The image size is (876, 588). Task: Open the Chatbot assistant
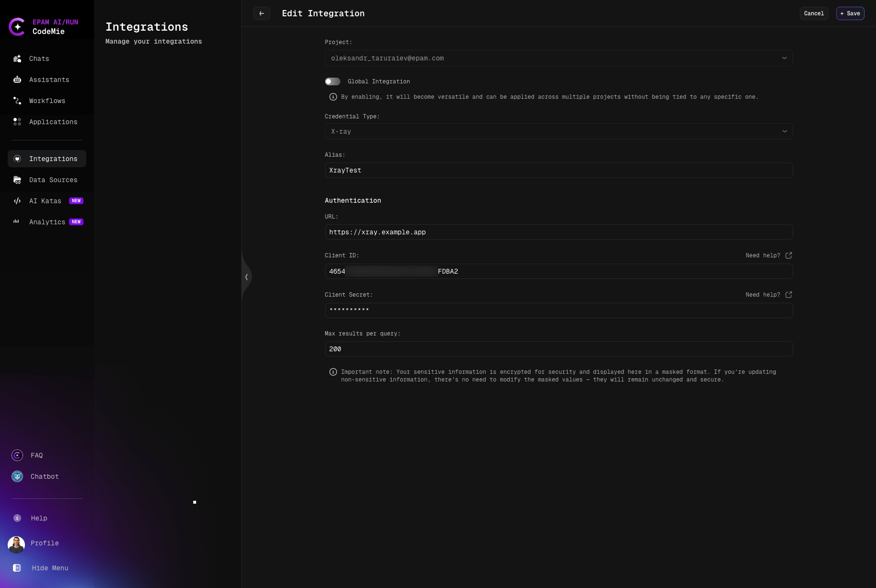coord(44,476)
